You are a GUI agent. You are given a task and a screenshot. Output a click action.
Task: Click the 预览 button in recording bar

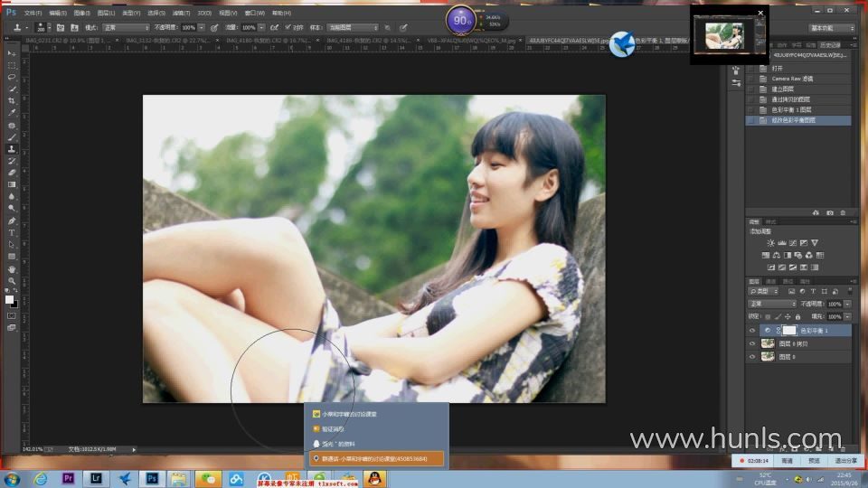[814, 460]
